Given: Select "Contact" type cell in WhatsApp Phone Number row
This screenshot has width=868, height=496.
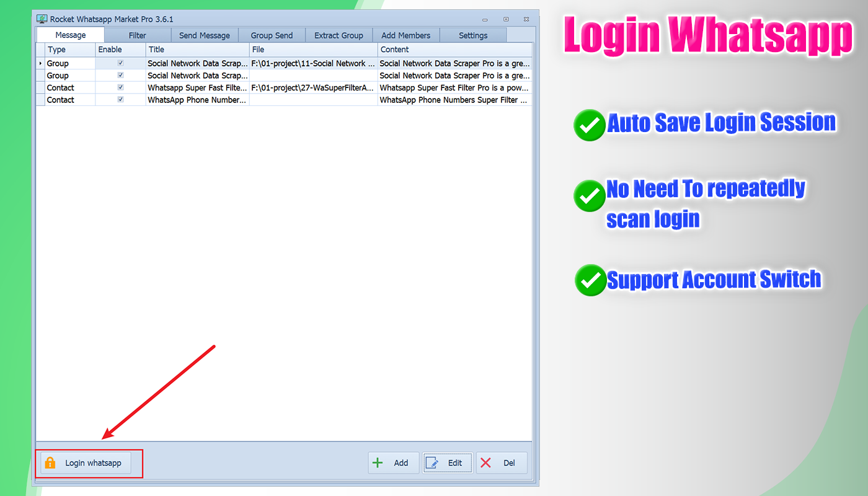Looking at the screenshot, I should pyautogui.click(x=70, y=100).
